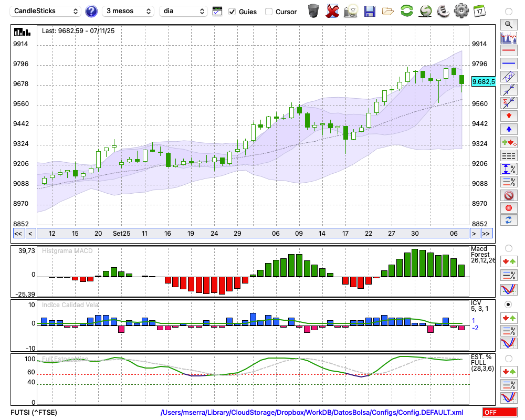Select the red horizontal line drawing tool
Image resolution: width=525 pixels, height=420 pixels.
(508, 50)
